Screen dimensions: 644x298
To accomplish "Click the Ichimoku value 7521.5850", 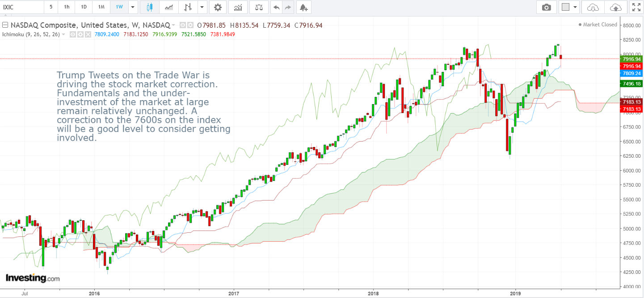I will (x=194, y=34).
